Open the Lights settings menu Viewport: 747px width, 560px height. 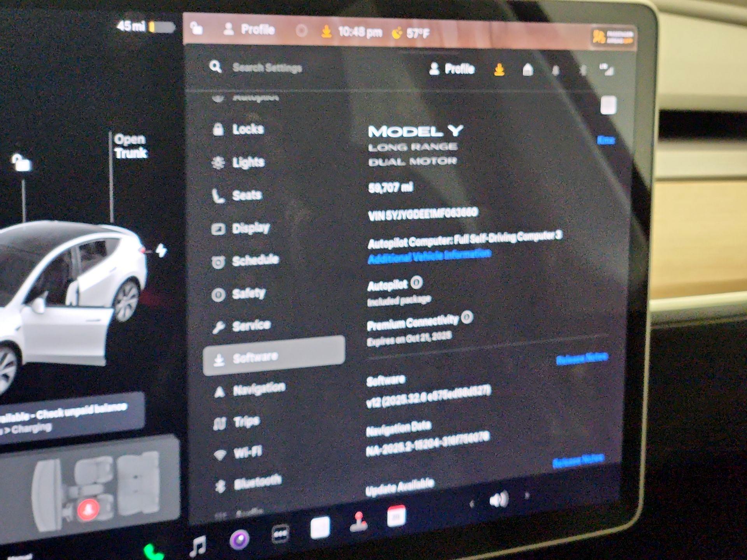click(248, 162)
